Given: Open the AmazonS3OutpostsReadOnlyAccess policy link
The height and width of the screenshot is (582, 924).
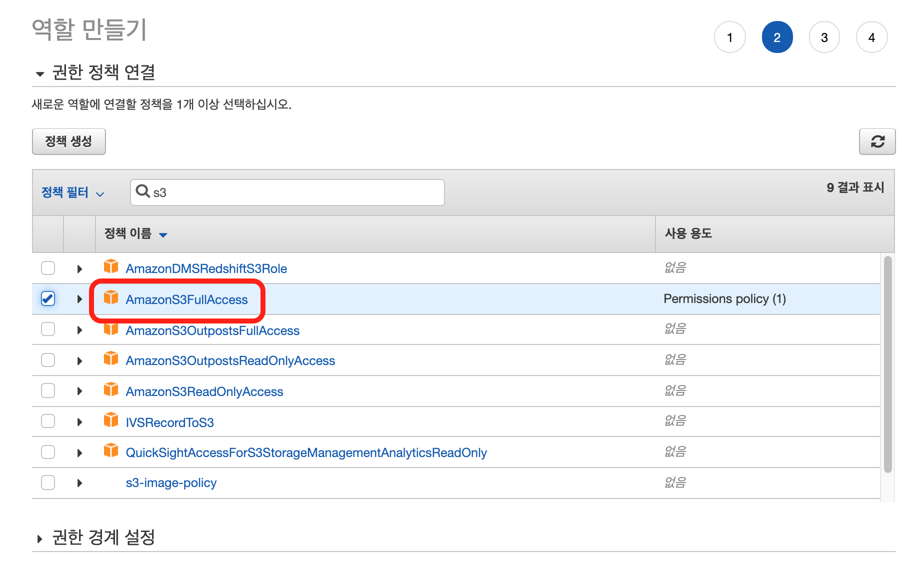Looking at the screenshot, I should coord(230,361).
